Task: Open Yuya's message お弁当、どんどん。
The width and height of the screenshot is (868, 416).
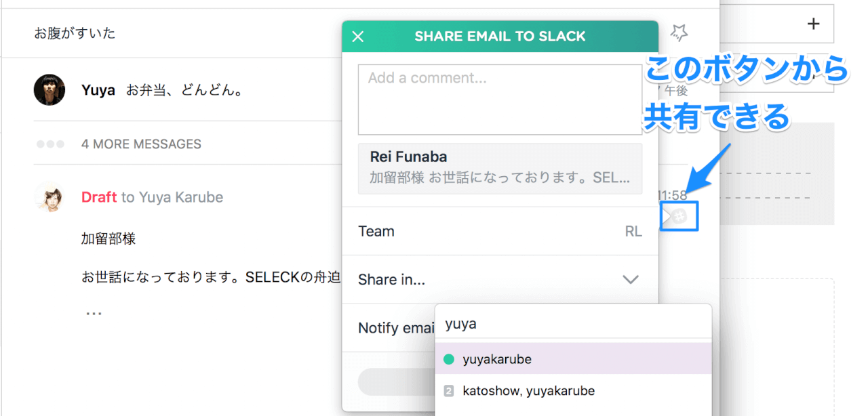Action: tap(184, 90)
